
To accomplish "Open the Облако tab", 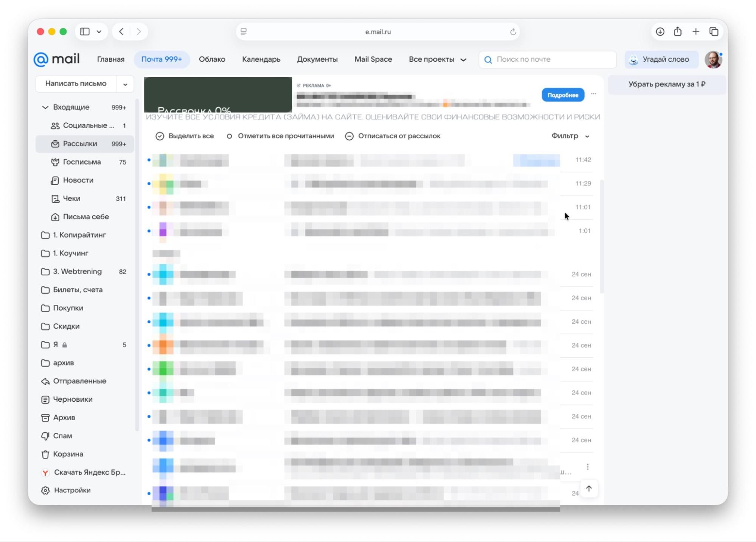I will 212,59.
